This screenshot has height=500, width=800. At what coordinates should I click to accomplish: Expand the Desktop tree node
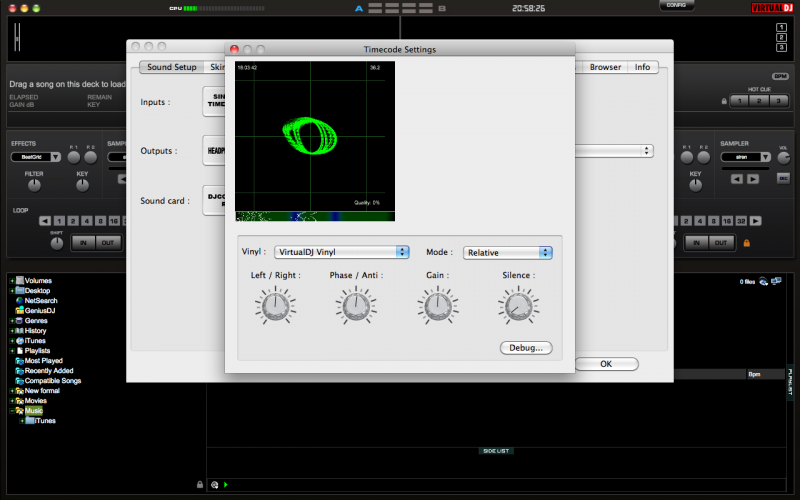(12, 291)
